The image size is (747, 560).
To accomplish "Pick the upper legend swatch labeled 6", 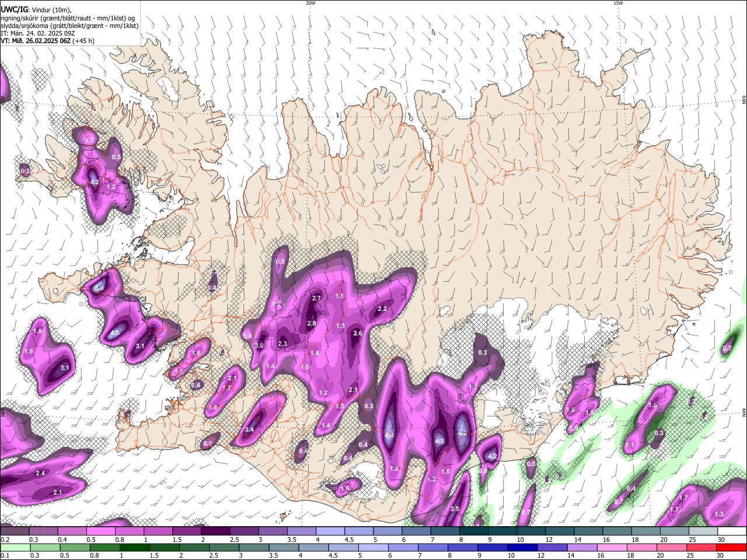I will tap(416, 531).
